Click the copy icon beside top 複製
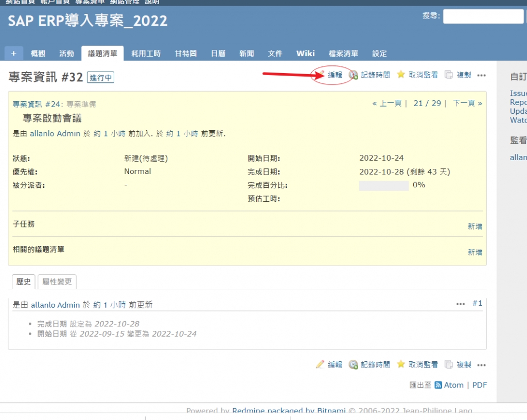The image size is (527, 420). 449,75
